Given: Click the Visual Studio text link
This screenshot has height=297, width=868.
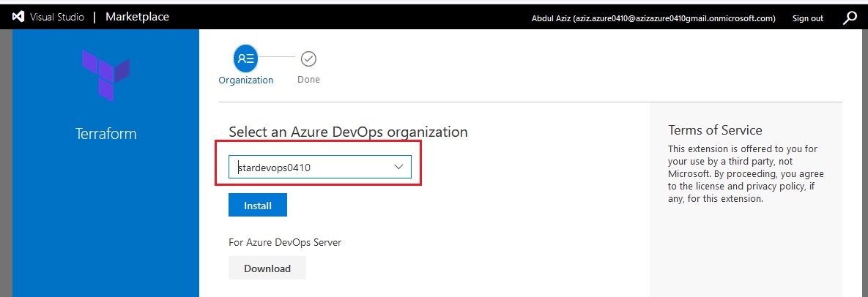Looking at the screenshot, I should [x=57, y=17].
